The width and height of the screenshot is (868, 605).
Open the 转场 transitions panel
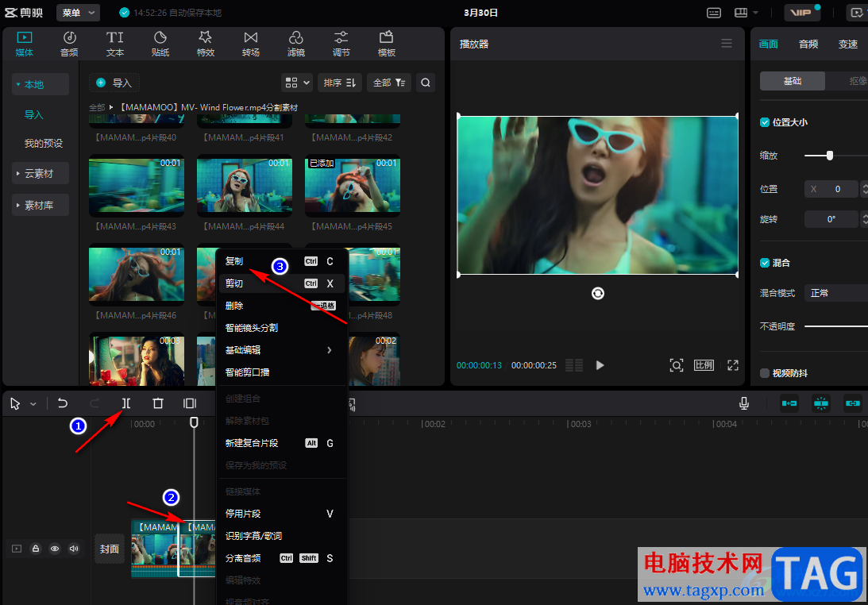(251, 44)
